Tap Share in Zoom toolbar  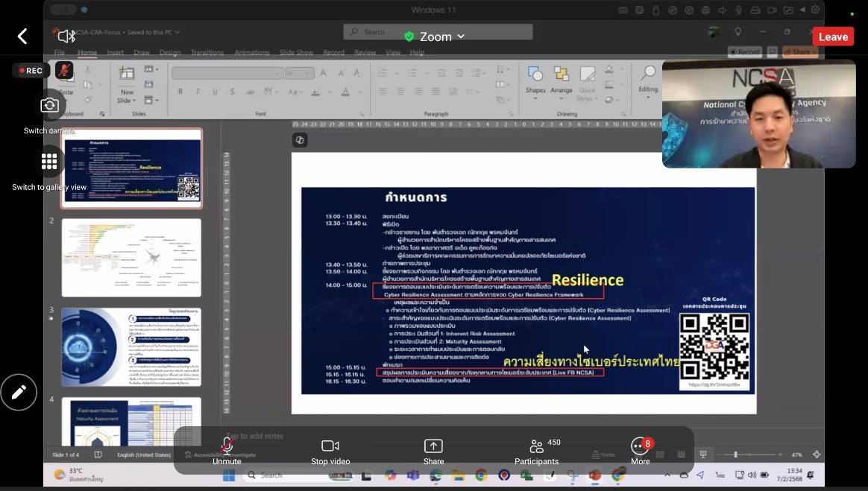click(x=433, y=452)
